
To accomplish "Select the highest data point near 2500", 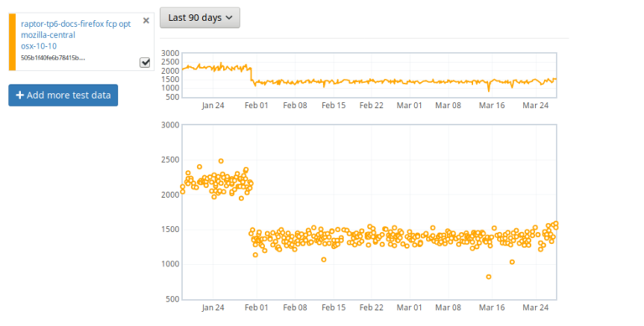I will (x=221, y=161).
